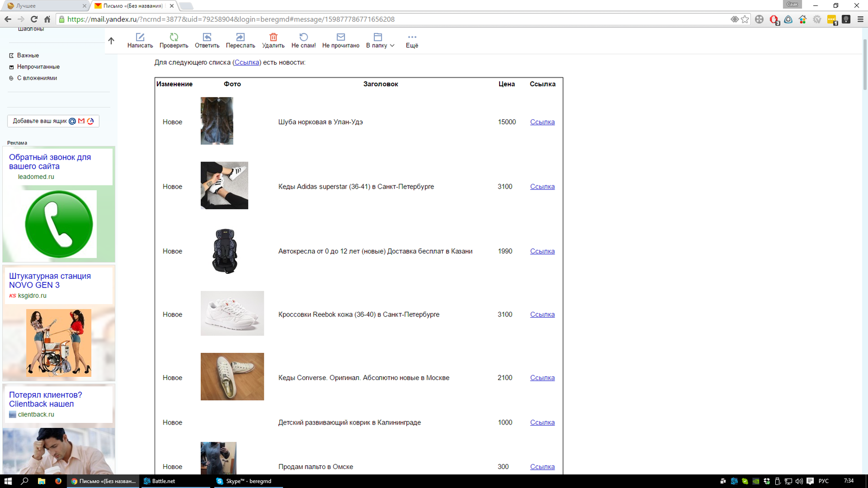
Task: Click the up arrow above message
Action: (x=111, y=41)
